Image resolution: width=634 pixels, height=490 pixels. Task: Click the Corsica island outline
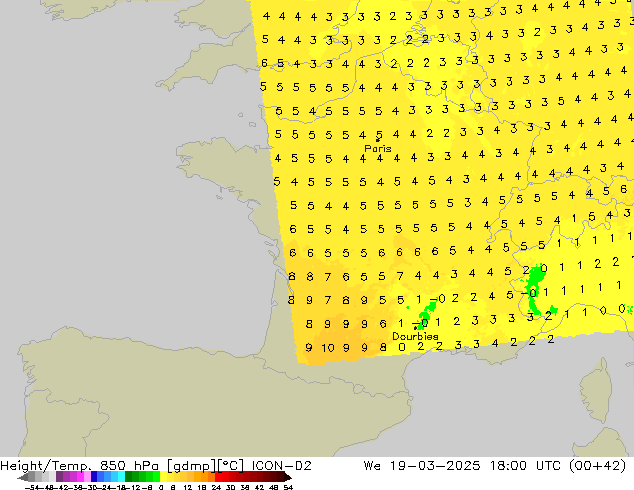click(598, 390)
